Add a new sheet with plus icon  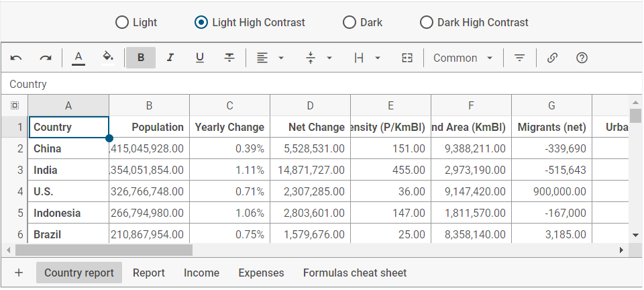pos(19,273)
